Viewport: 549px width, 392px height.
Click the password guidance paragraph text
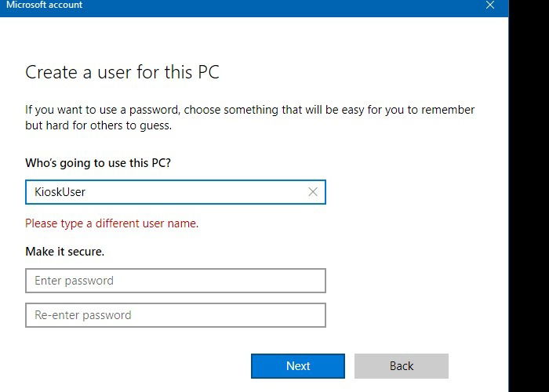click(x=249, y=118)
